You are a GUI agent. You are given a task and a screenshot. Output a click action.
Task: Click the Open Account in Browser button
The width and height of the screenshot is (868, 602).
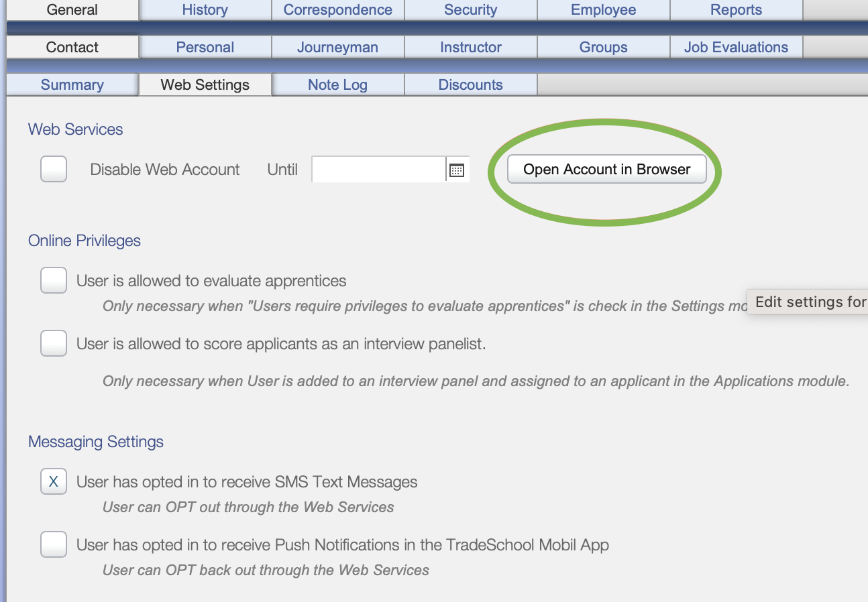606,169
